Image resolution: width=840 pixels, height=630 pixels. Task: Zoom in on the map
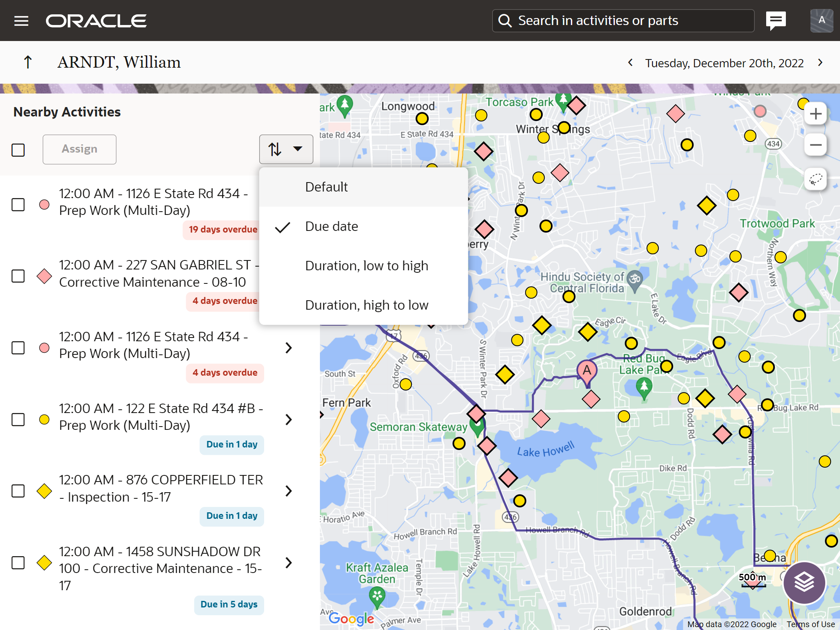[x=815, y=114]
